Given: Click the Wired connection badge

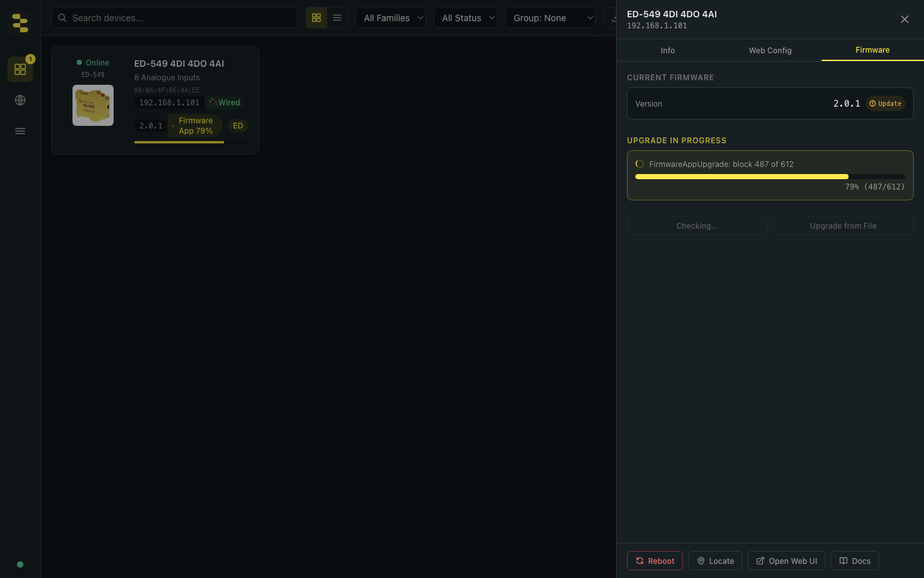Looking at the screenshot, I should 225,103.
